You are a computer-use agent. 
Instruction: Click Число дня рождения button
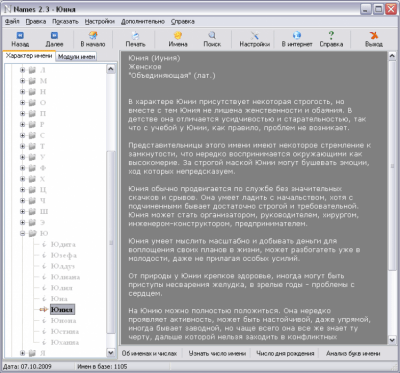tap(285, 353)
